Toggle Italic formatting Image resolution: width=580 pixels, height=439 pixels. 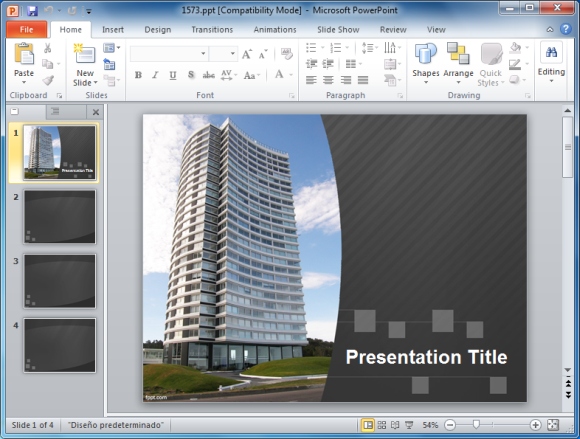tap(155, 75)
